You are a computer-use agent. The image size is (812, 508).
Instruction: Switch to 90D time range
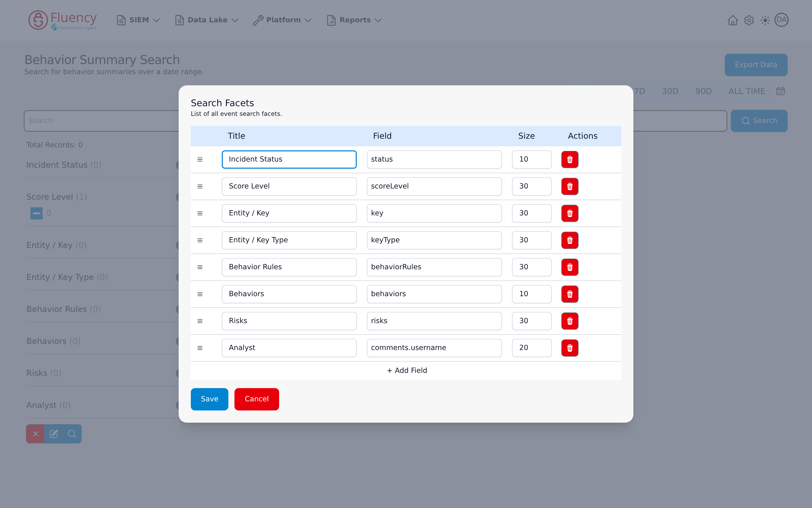703,91
